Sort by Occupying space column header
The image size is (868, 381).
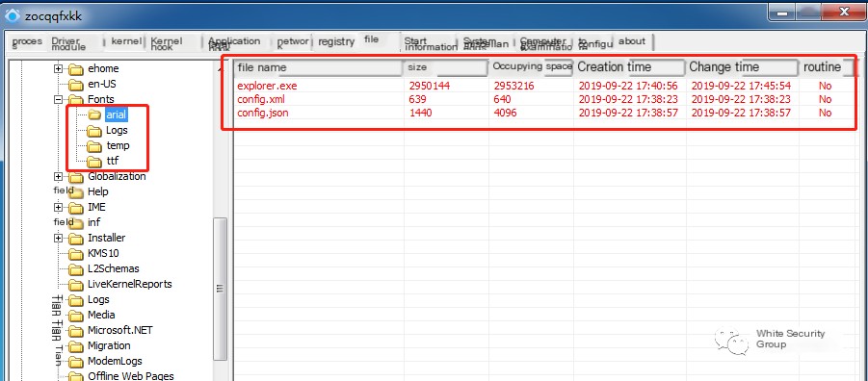(532, 67)
